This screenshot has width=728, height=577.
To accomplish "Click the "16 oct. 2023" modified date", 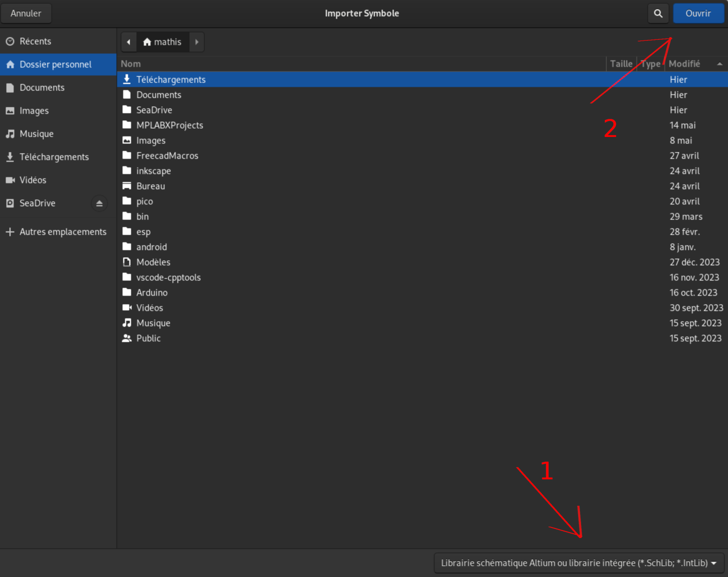I will click(693, 293).
